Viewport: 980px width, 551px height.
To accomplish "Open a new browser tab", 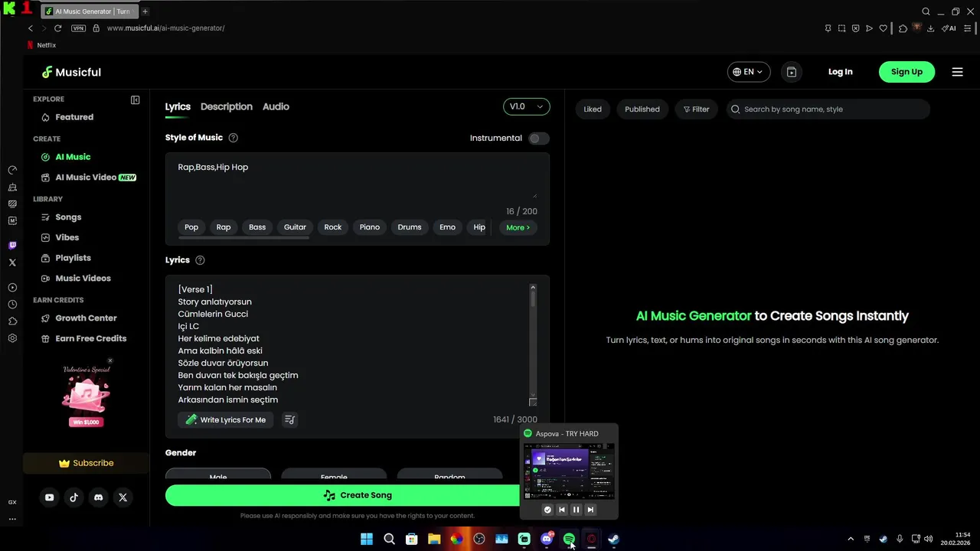I will click(145, 11).
